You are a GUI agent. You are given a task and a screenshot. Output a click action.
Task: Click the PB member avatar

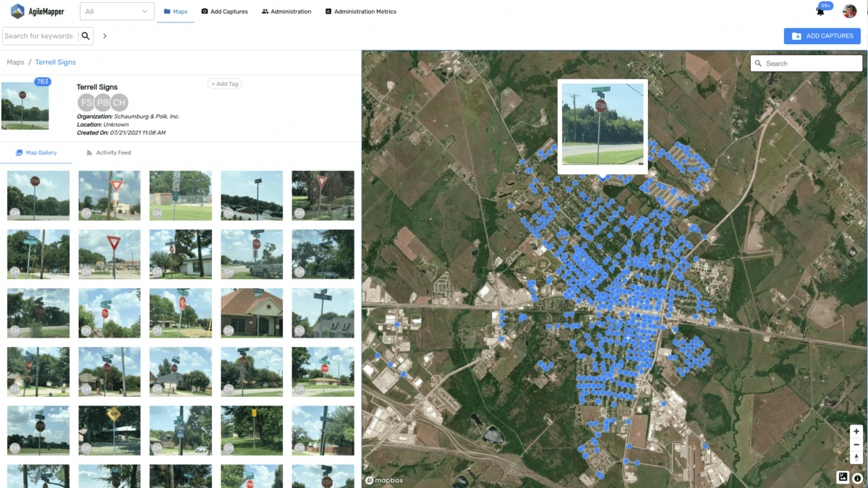tap(103, 103)
